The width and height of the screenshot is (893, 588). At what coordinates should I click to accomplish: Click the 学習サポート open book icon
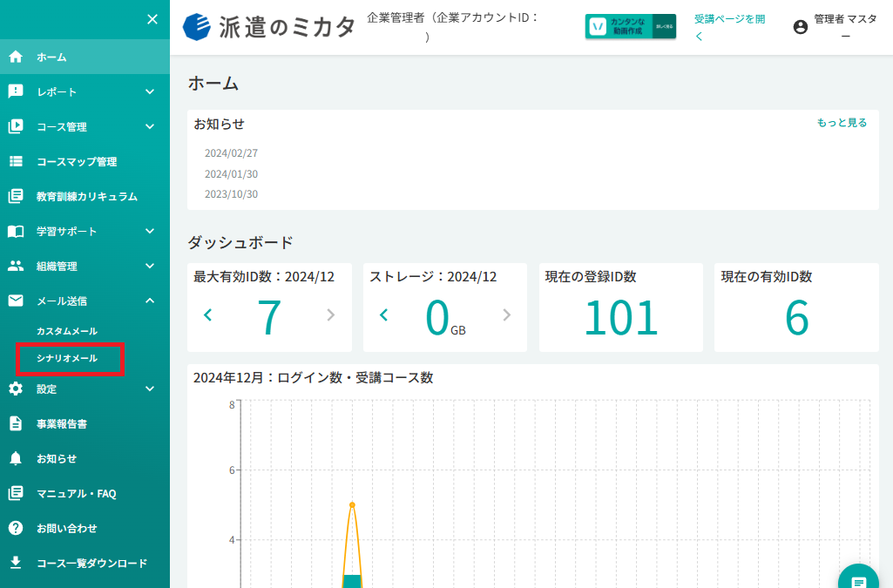pyautogui.click(x=16, y=231)
